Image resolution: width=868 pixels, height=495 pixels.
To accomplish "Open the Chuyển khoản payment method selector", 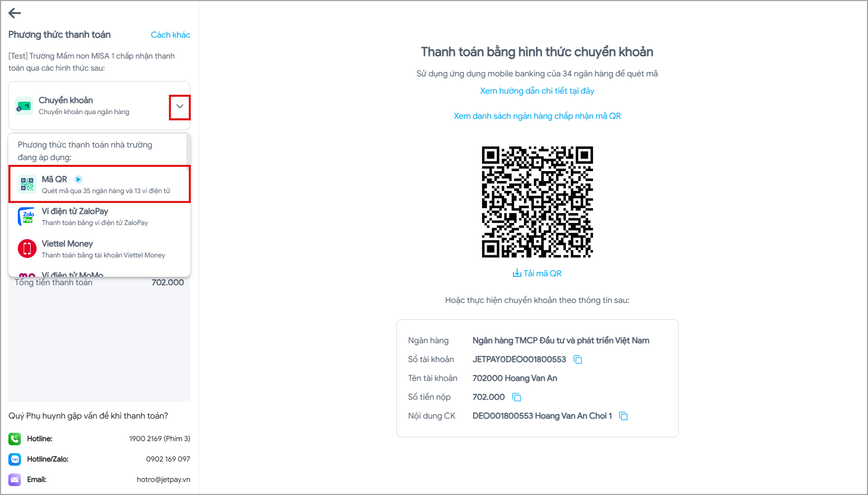I will point(89,106).
